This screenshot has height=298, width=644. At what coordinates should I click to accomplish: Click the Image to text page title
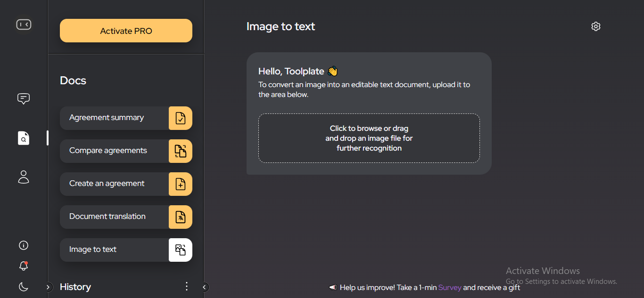pos(281,26)
